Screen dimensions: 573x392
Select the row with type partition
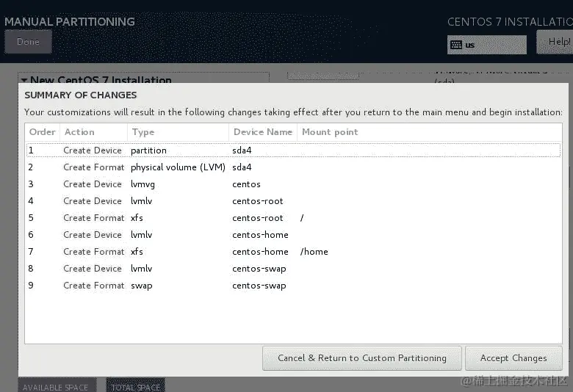point(293,150)
